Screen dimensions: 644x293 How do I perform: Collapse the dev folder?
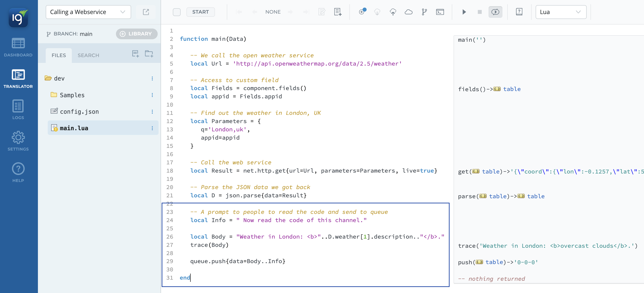click(48, 78)
